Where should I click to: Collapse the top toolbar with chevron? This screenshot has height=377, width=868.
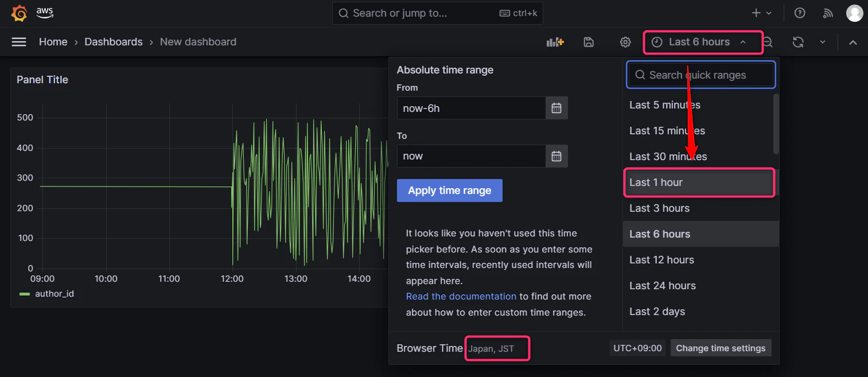pos(853,42)
